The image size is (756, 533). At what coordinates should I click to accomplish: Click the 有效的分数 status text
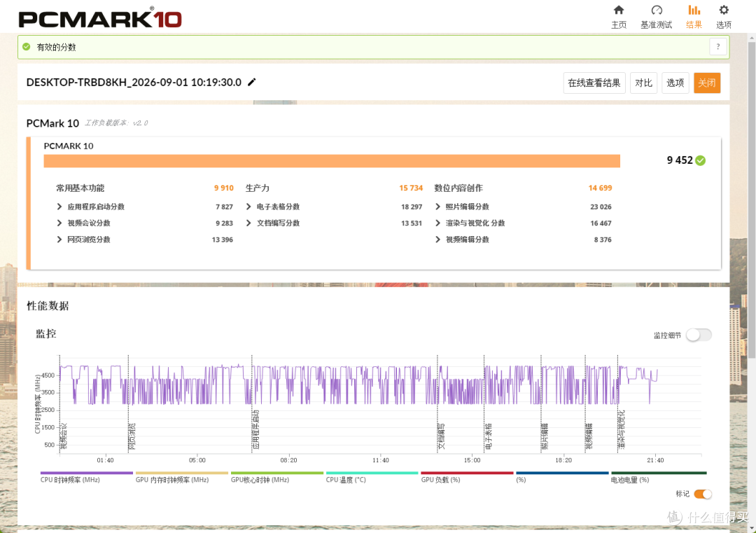coord(57,47)
